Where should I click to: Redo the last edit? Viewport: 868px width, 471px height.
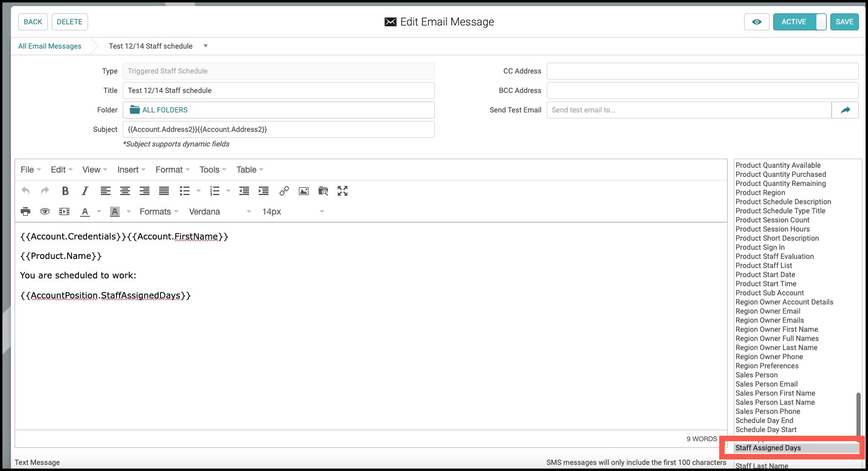point(45,191)
